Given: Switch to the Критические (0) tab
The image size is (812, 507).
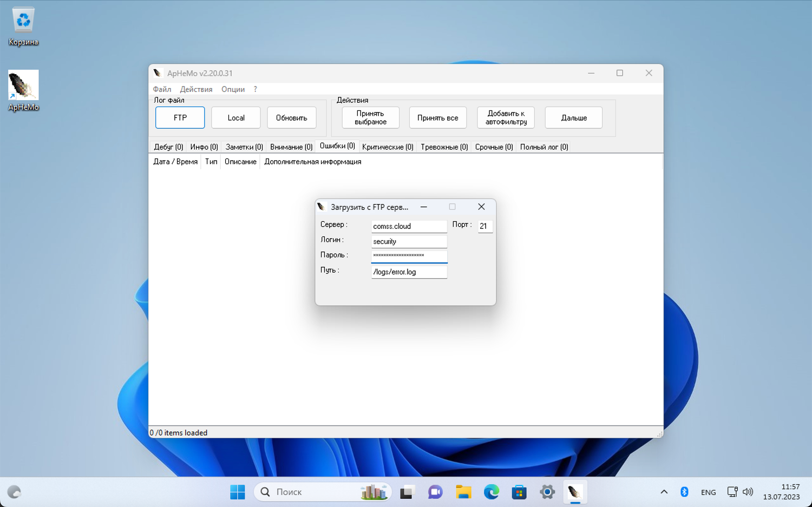Looking at the screenshot, I should [x=388, y=147].
